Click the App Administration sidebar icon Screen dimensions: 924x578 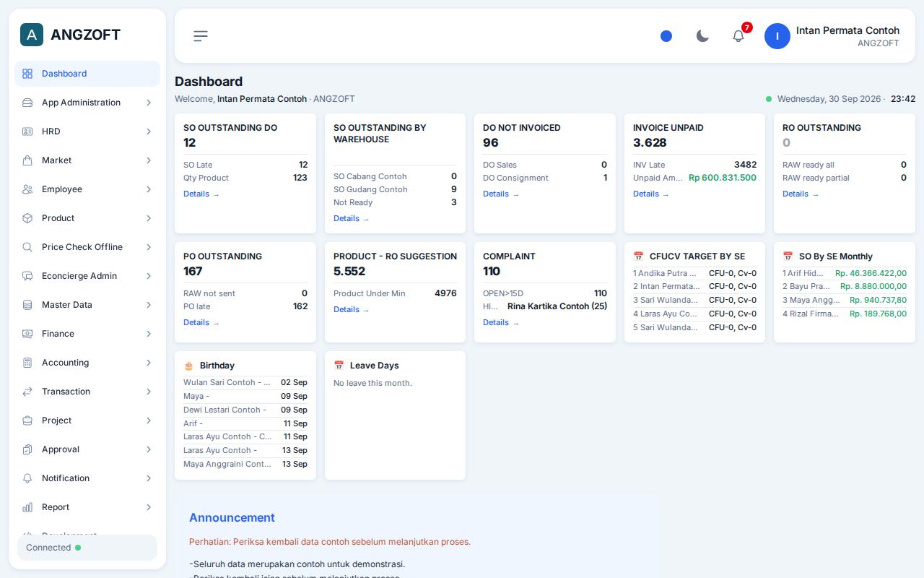27,103
